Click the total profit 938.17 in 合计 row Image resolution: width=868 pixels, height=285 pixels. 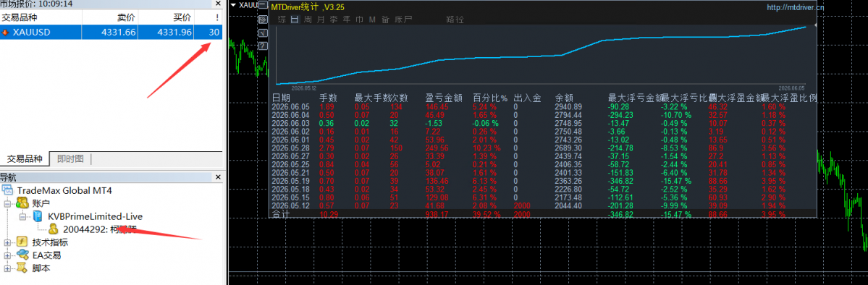pos(437,213)
